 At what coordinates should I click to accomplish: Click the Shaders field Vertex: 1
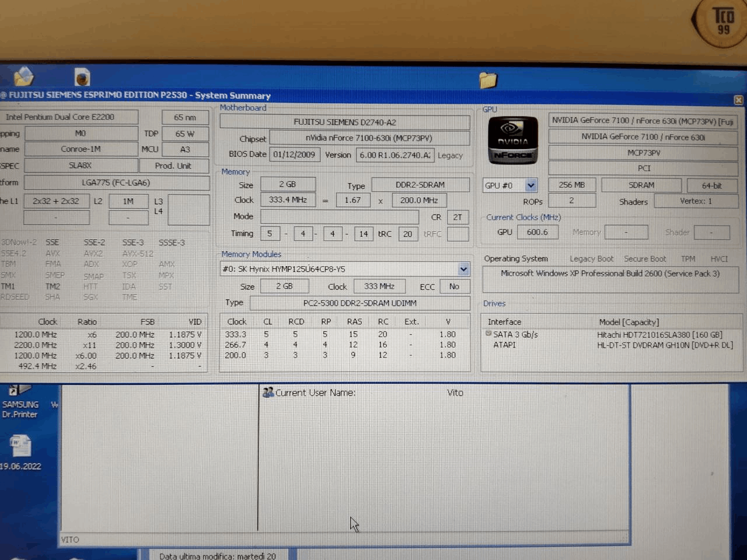696,201
